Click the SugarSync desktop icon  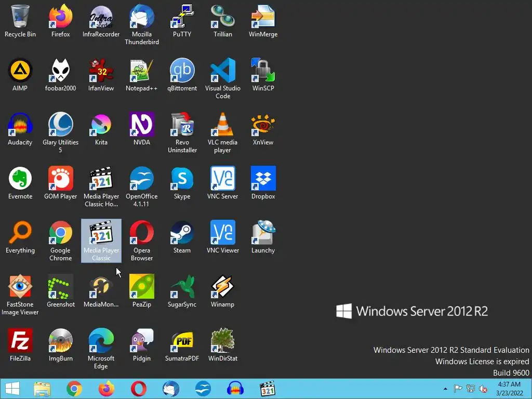[x=182, y=291]
